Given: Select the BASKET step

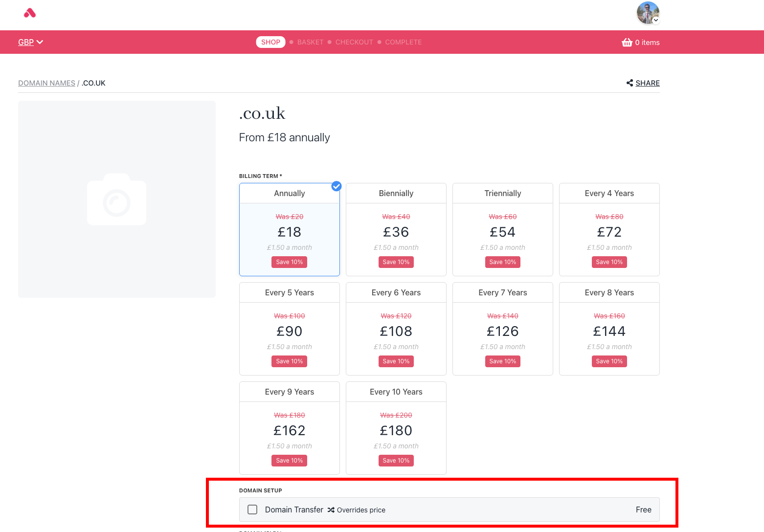Looking at the screenshot, I should (311, 42).
